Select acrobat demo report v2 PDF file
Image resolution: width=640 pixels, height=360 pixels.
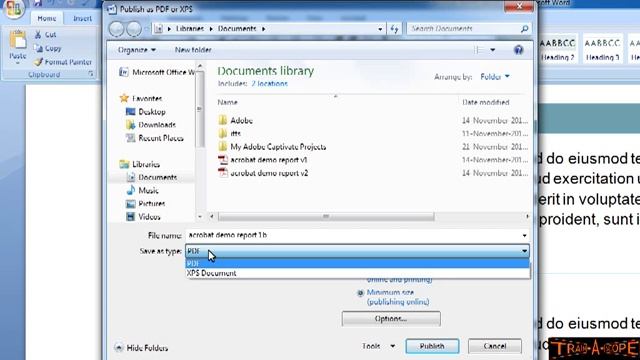263,173
